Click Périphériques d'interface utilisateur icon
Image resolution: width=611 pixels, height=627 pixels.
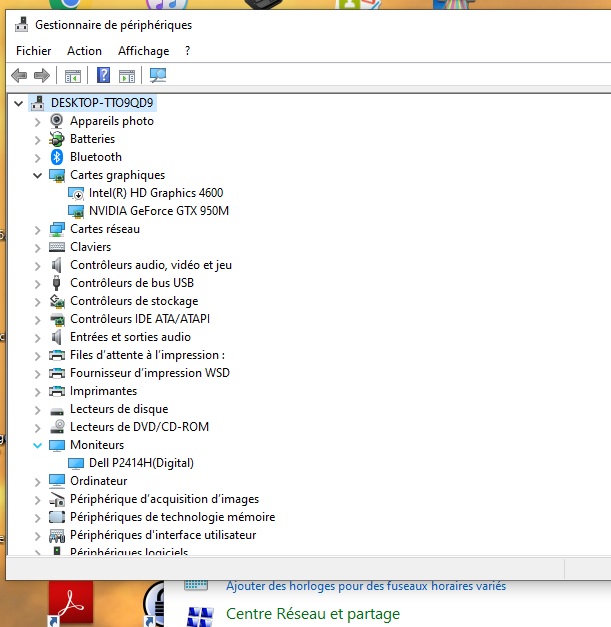57,535
